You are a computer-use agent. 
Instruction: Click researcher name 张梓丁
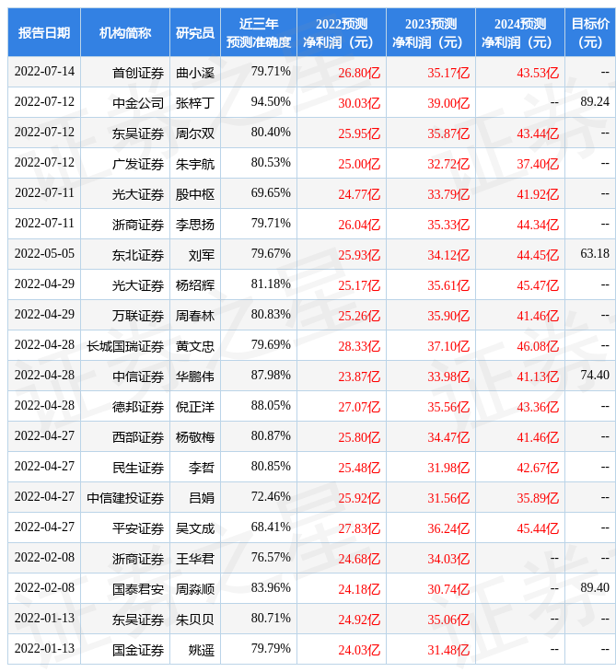pyautogui.click(x=195, y=103)
